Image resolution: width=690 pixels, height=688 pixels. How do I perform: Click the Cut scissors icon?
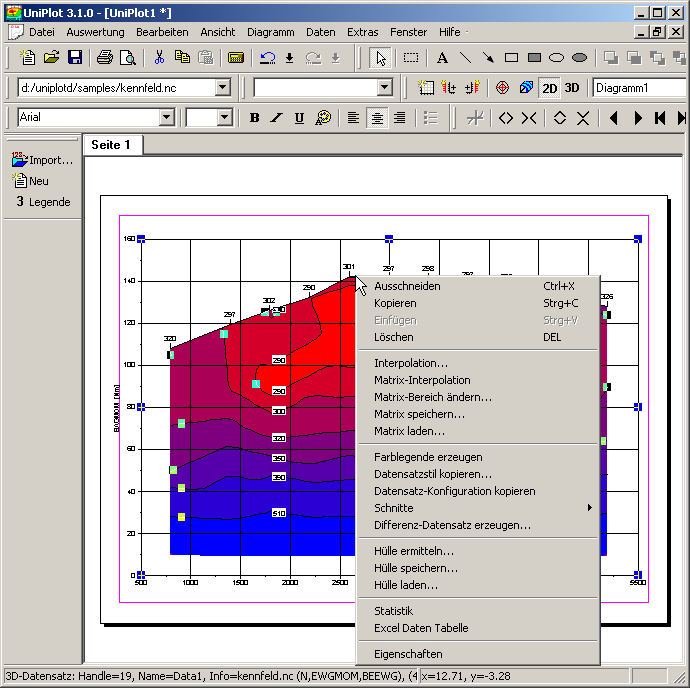coord(160,58)
